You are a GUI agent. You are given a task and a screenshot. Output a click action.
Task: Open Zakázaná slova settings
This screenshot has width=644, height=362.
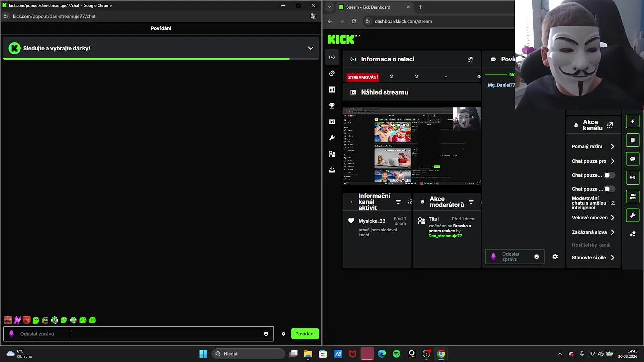(593, 232)
